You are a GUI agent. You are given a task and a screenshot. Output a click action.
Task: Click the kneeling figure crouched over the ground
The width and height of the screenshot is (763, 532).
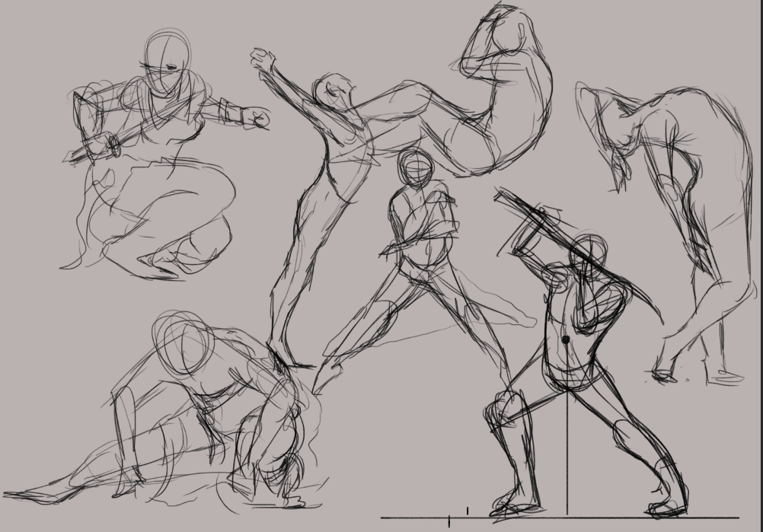[x=165, y=411]
